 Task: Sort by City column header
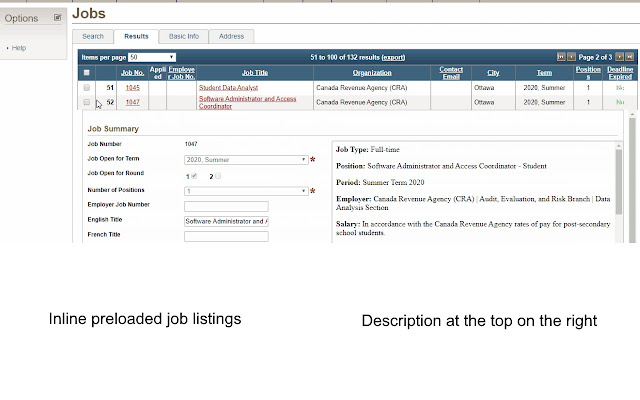493,73
